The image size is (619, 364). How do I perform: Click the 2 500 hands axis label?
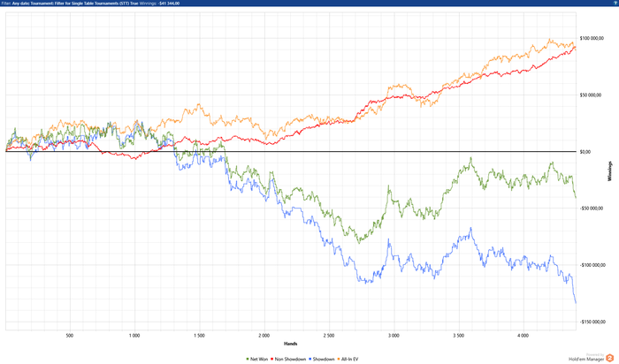329,336
